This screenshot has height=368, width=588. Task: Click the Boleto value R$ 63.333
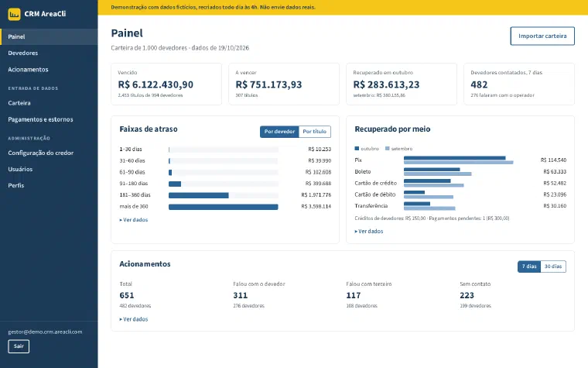point(555,172)
